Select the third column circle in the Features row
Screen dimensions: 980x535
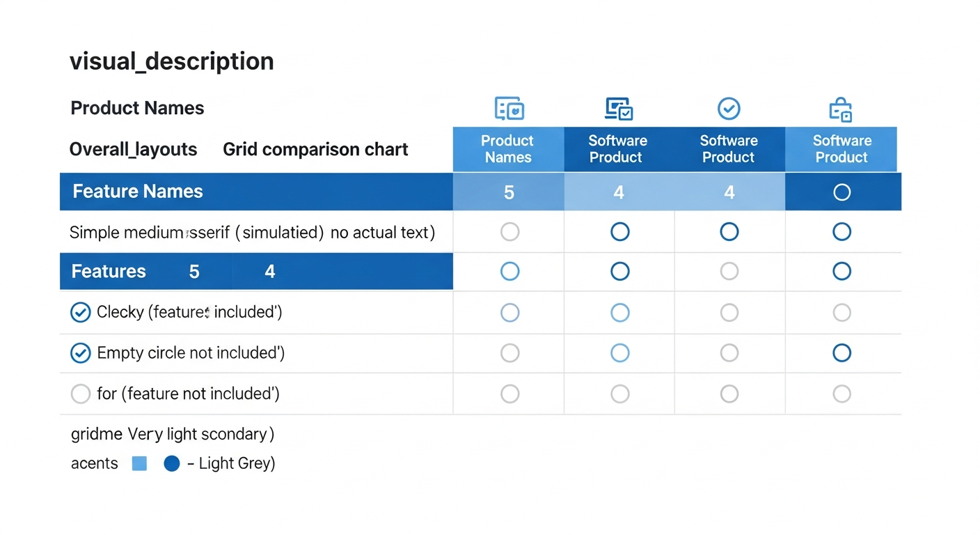coord(729,272)
